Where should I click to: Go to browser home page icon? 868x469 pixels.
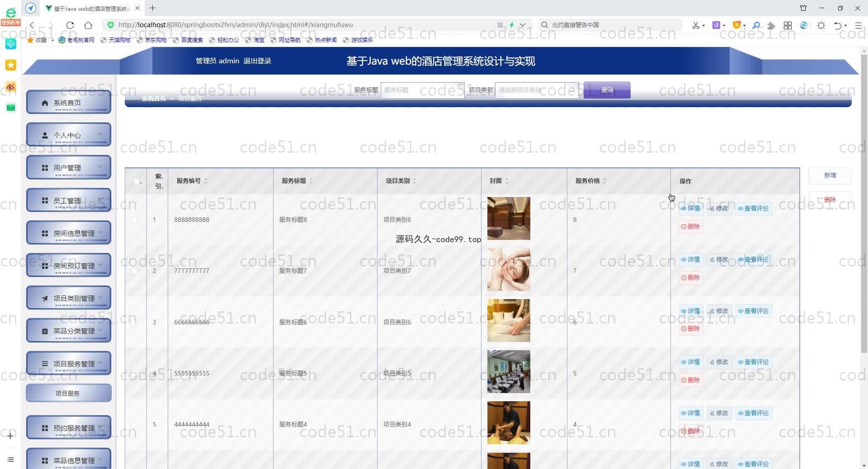pos(88,25)
